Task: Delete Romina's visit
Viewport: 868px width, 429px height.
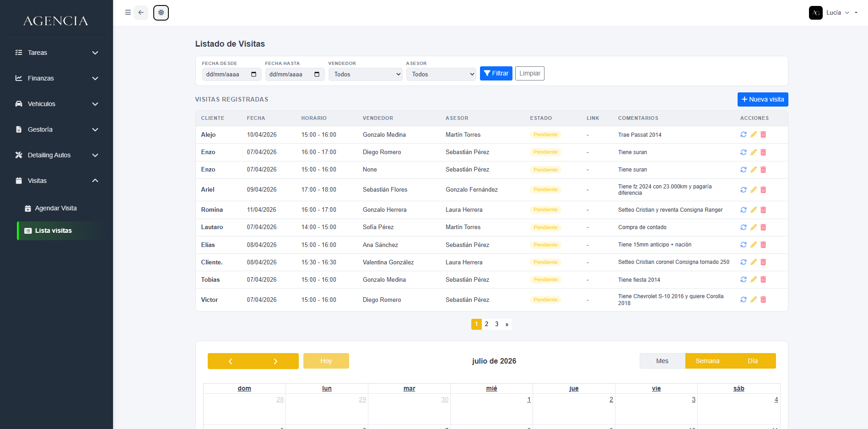Action: tap(763, 210)
